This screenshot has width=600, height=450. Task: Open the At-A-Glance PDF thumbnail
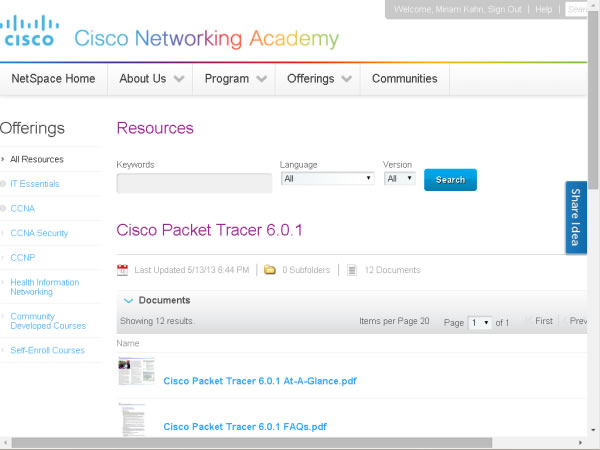click(136, 372)
